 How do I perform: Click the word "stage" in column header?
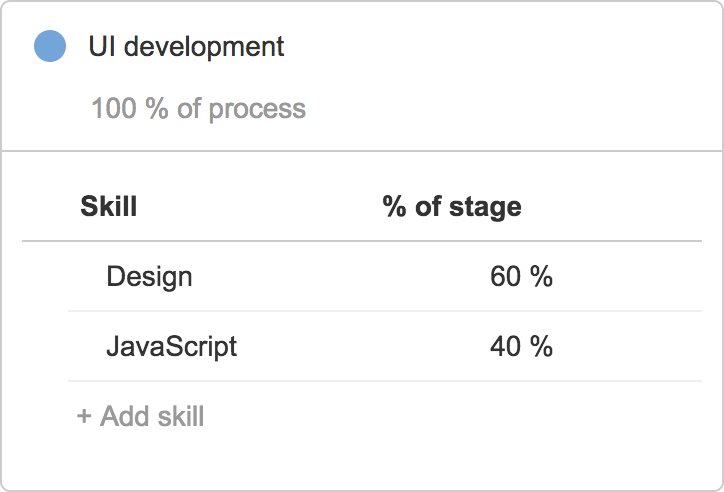click(485, 208)
